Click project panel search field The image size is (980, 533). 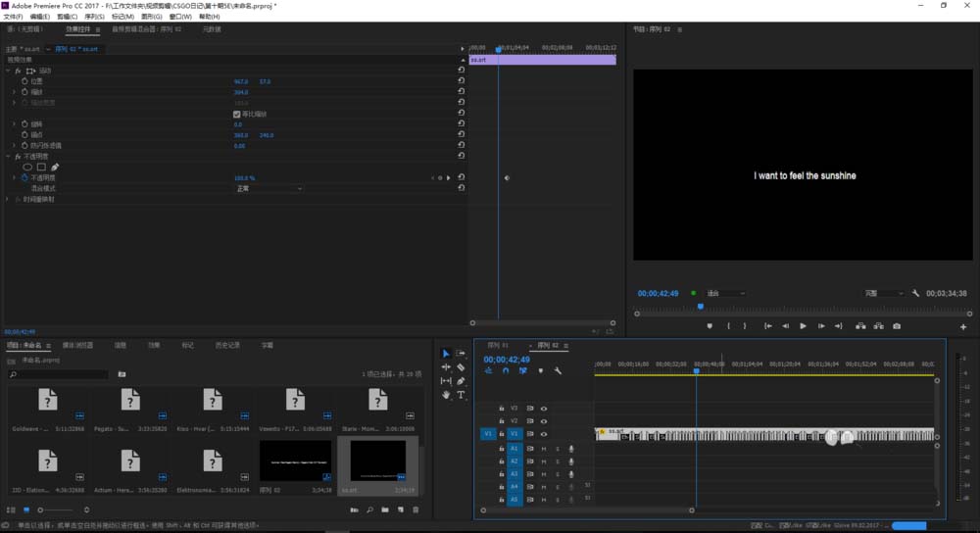point(59,374)
